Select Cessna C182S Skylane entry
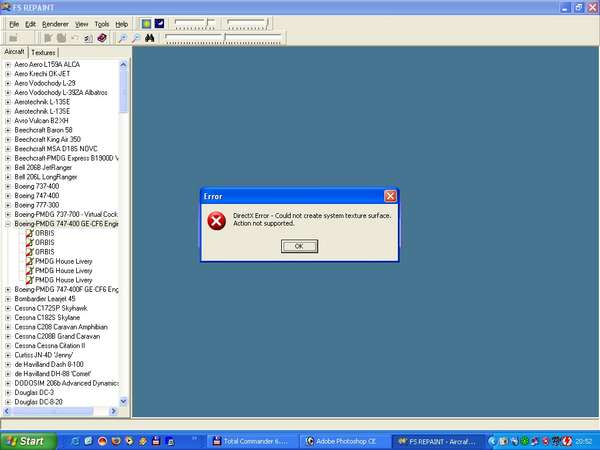The height and width of the screenshot is (450, 600). click(x=47, y=318)
